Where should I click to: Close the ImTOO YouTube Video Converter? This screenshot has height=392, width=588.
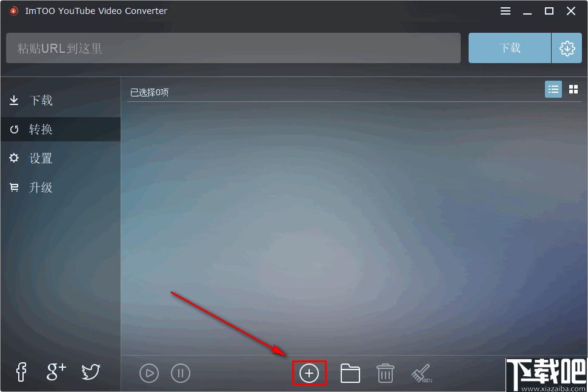(571, 11)
